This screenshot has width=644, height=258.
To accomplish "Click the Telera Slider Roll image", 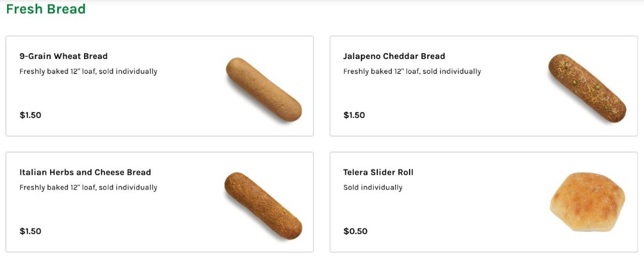I will [587, 203].
